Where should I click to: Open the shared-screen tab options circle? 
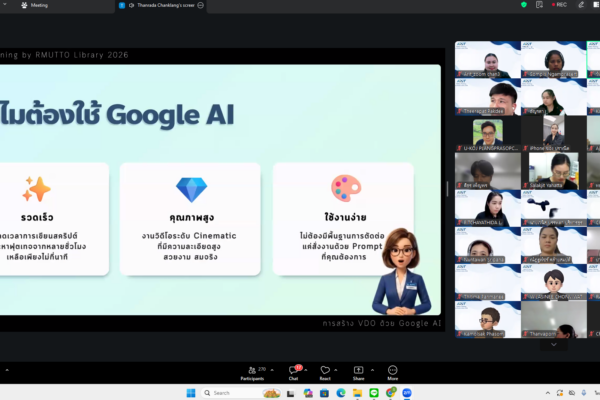pos(201,5)
